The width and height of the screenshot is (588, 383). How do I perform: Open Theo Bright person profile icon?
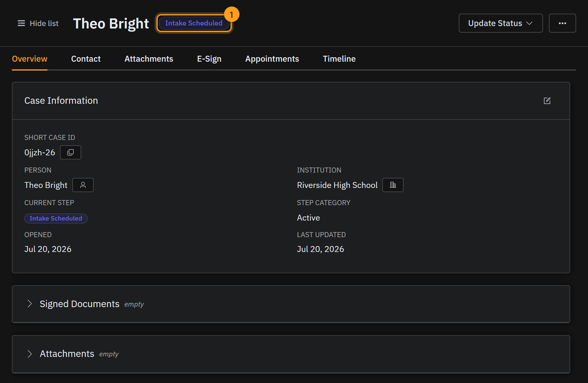click(83, 185)
